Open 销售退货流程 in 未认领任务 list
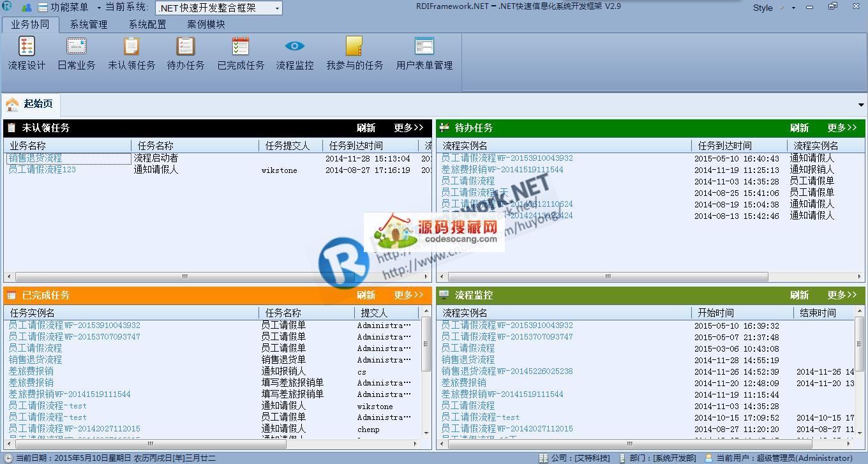This screenshot has width=868, height=464. pyautogui.click(x=35, y=158)
